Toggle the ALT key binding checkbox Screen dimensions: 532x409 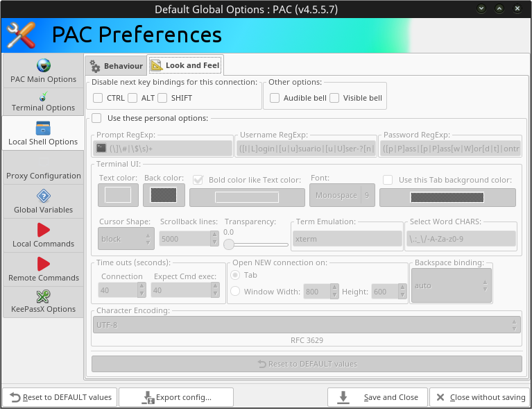(x=132, y=98)
